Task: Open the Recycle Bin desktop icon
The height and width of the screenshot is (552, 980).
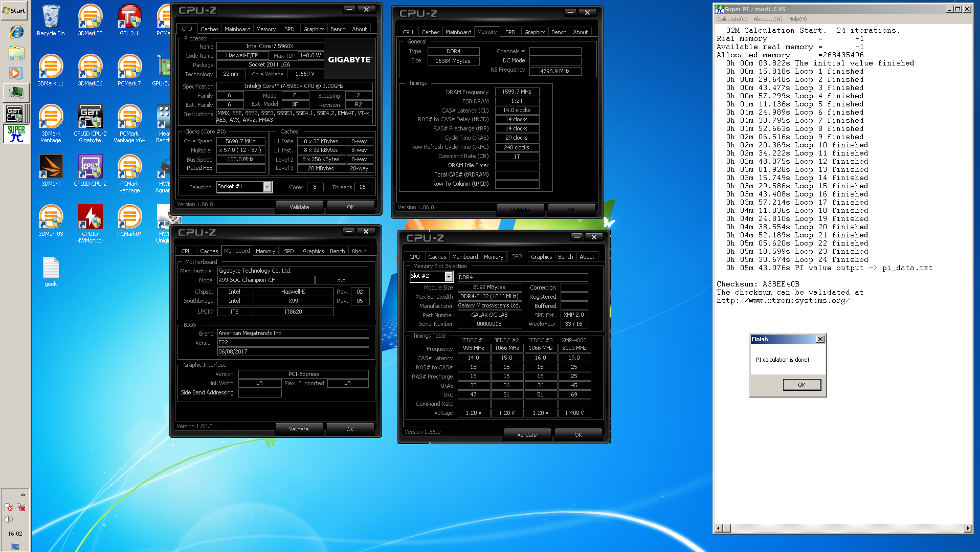Action: click(x=51, y=20)
